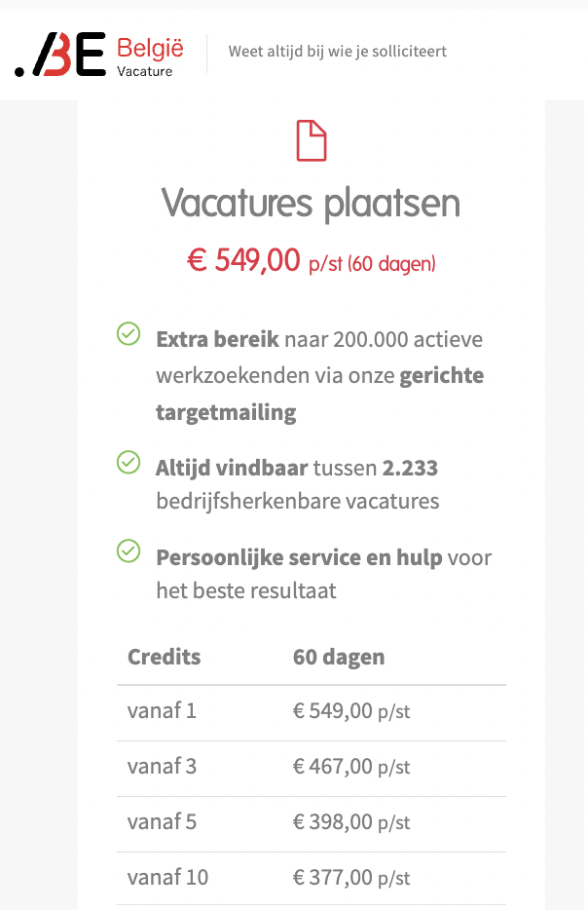The width and height of the screenshot is (588, 910).
Task: Click the red document icon
Action: coord(312,140)
